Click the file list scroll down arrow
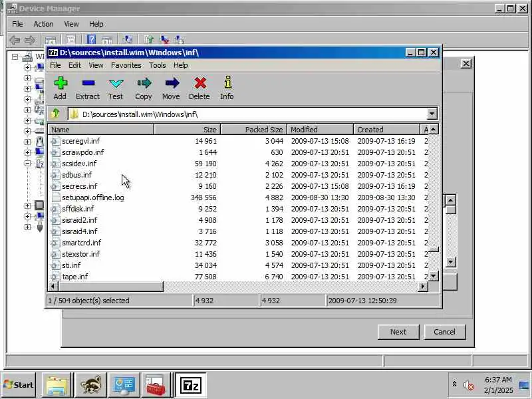 pyautogui.click(x=434, y=276)
